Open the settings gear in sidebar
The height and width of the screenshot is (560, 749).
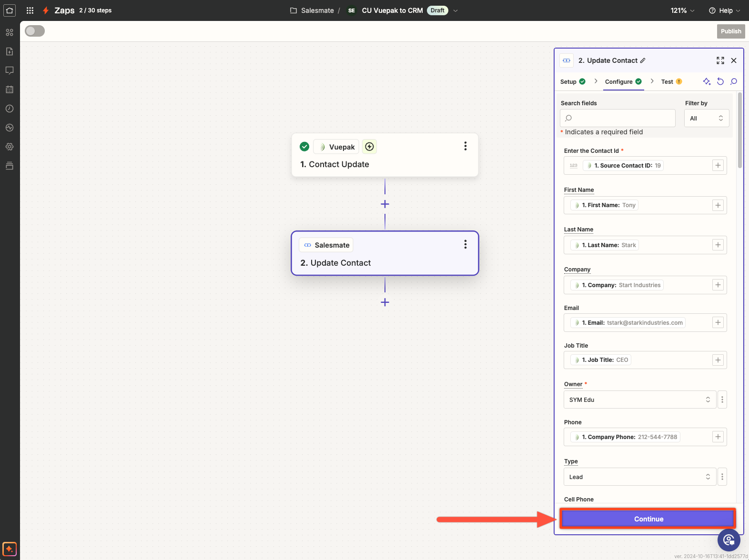(10, 147)
